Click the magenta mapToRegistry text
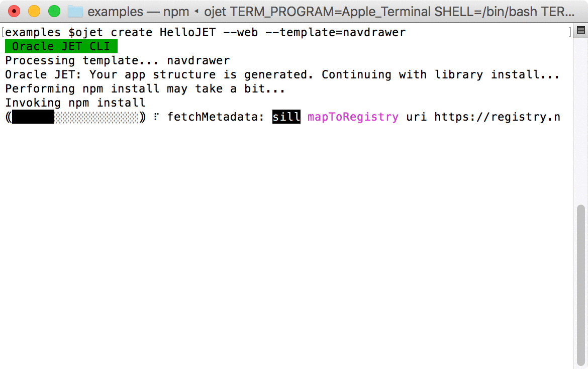This screenshot has width=588, height=369. pos(353,117)
